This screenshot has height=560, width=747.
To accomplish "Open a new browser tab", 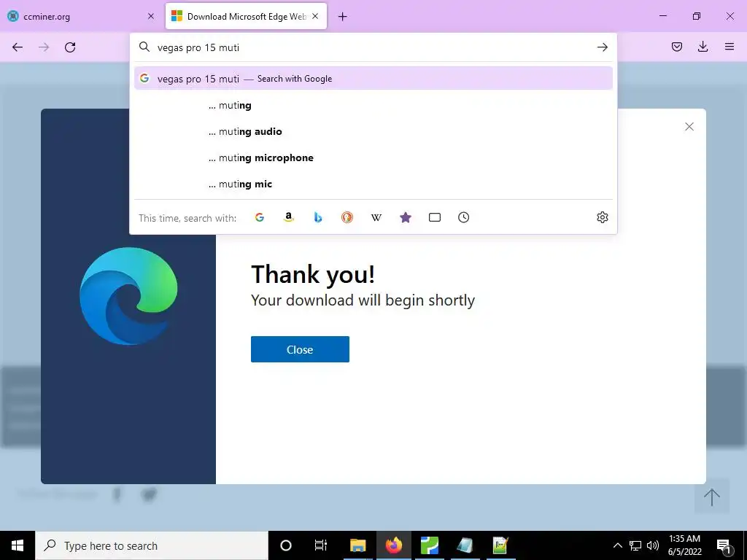I will pyautogui.click(x=343, y=17).
